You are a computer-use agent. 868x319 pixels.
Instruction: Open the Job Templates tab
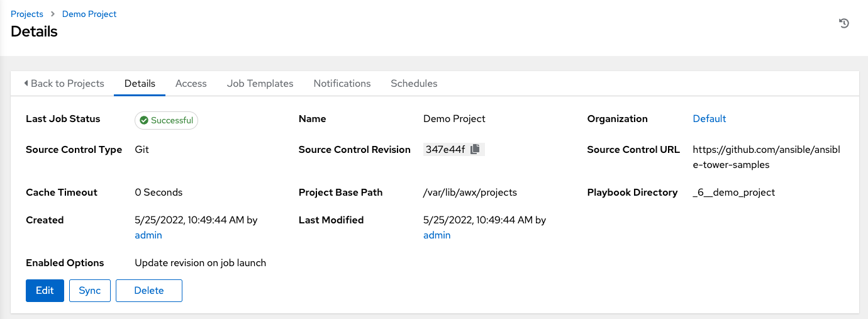pos(260,83)
